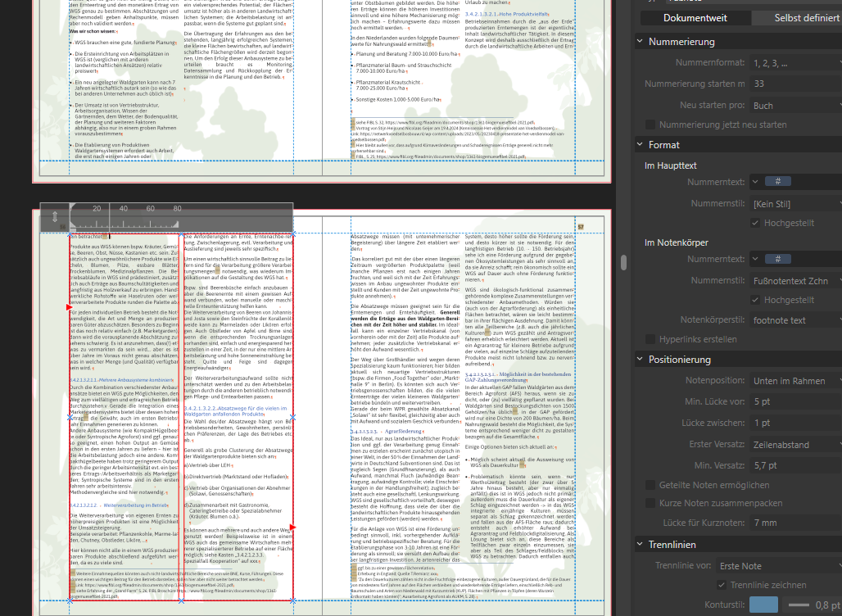
Task: Click heading 'Möglichkeit in der bestehenden GAP'
Action: tap(518, 377)
